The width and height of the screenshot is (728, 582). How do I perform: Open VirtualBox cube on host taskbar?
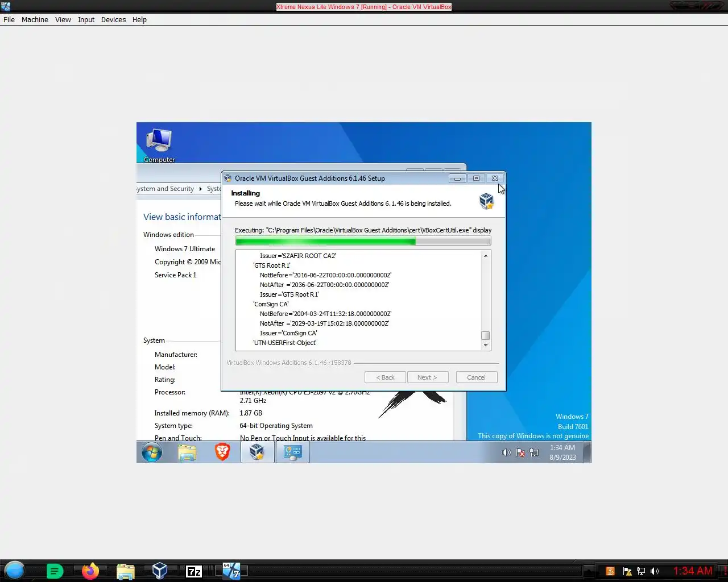pos(160,571)
